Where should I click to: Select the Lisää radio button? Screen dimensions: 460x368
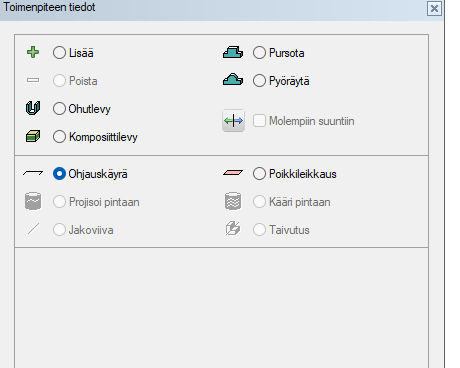[59, 53]
